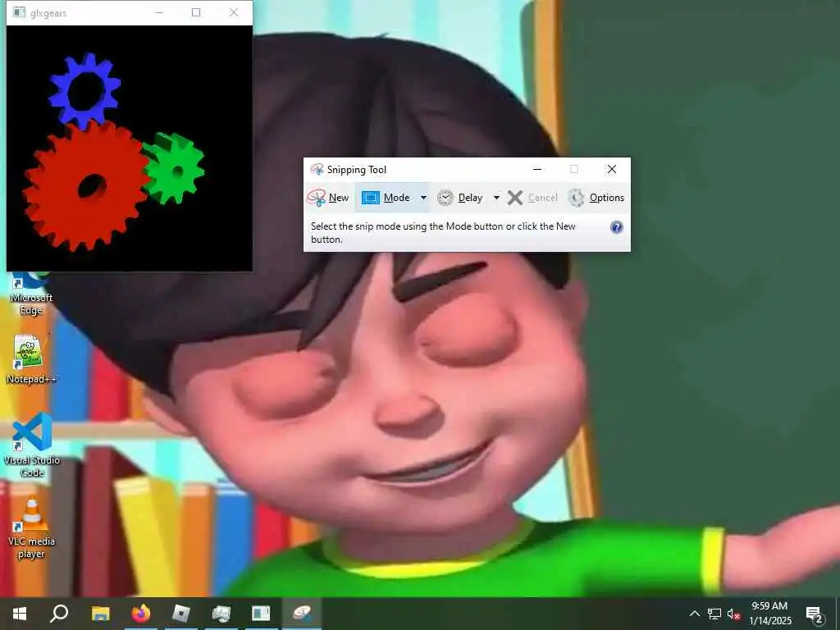Expand the Delay dropdown arrow
The image size is (840, 630).
click(496, 198)
